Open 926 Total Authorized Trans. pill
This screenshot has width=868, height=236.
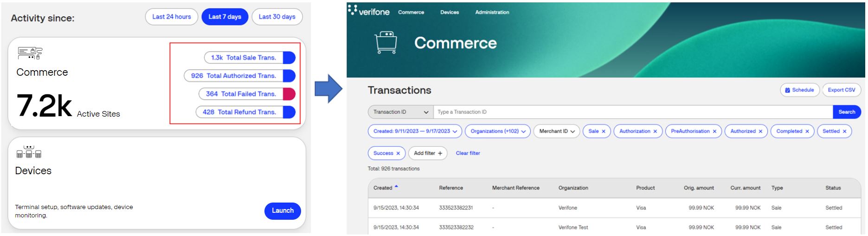240,76
